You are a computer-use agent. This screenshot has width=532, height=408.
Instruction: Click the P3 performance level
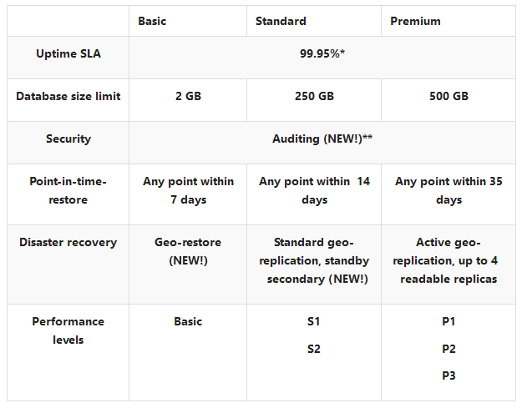tap(448, 376)
